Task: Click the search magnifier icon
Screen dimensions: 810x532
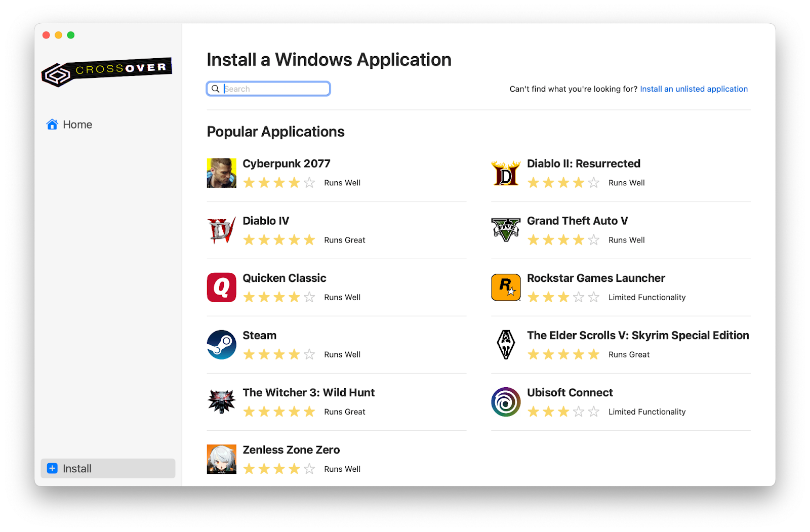Action: coord(216,89)
